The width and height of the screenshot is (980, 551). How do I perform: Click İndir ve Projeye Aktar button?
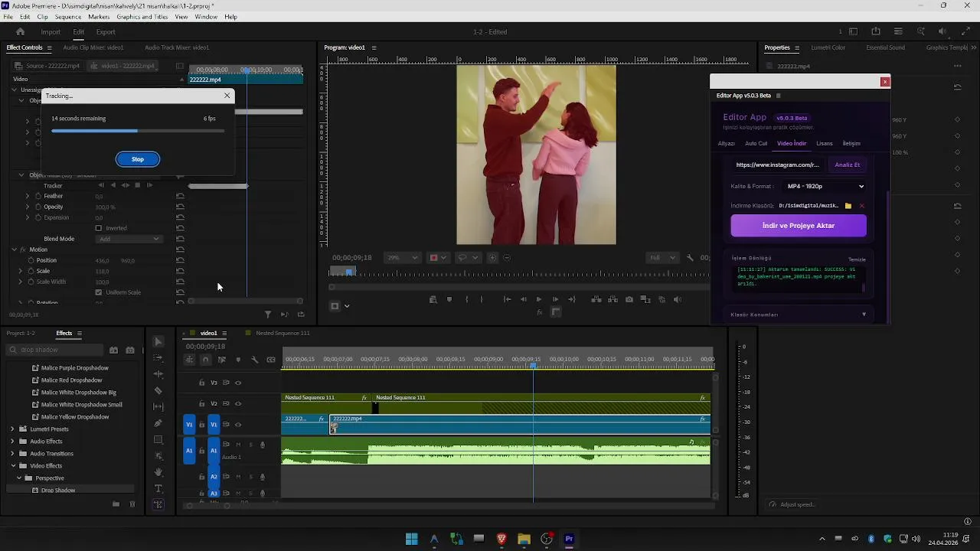[x=799, y=226]
